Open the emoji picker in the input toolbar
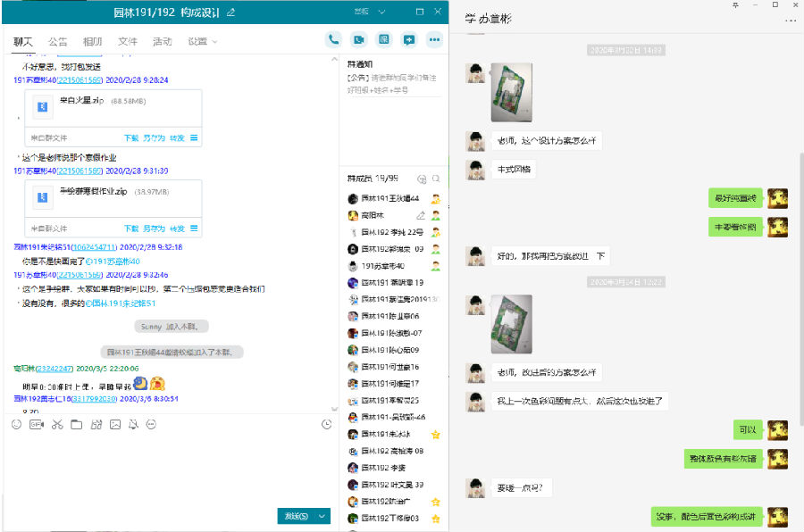The width and height of the screenshot is (804, 532). 16,424
